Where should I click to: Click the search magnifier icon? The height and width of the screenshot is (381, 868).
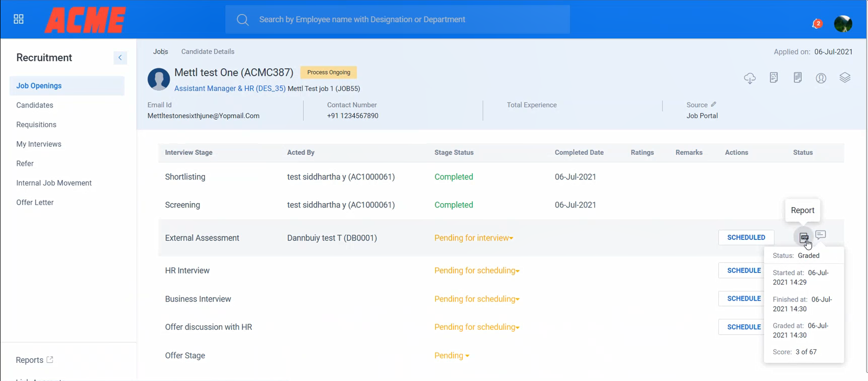click(x=243, y=20)
